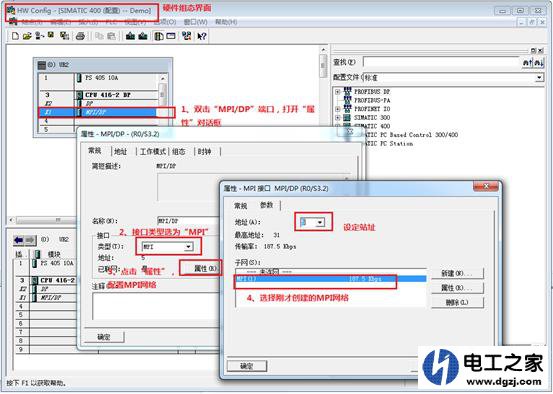Click the 删除(L) subnet button
The width and height of the screenshot is (553, 394).
[x=457, y=302]
